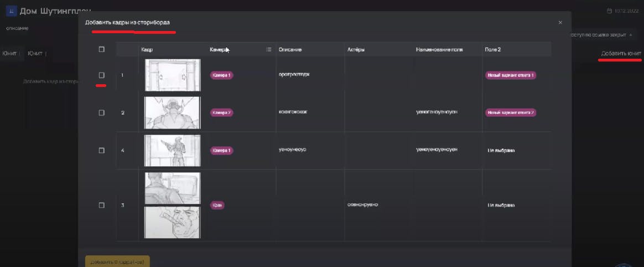Click the calendar date icon at top right
The width and height of the screenshot is (644, 267).
[610, 11]
